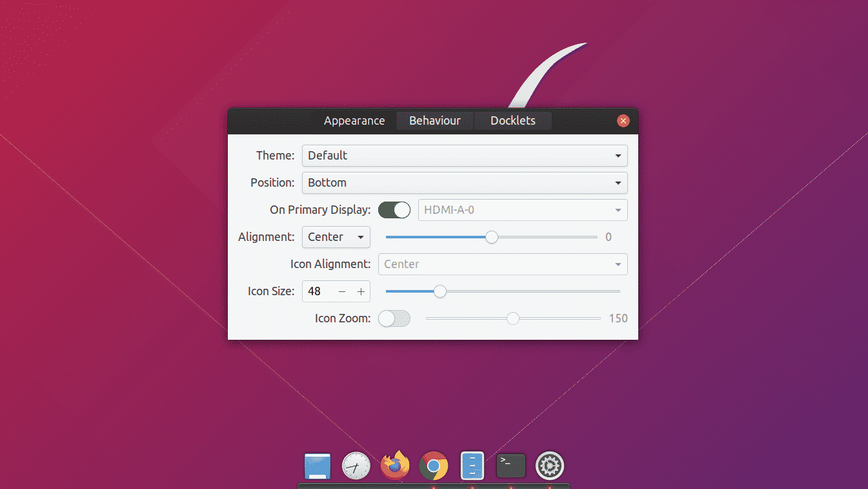This screenshot has width=868, height=489.
Task: Open the Theme dropdown showing Default
Action: [x=465, y=156]
